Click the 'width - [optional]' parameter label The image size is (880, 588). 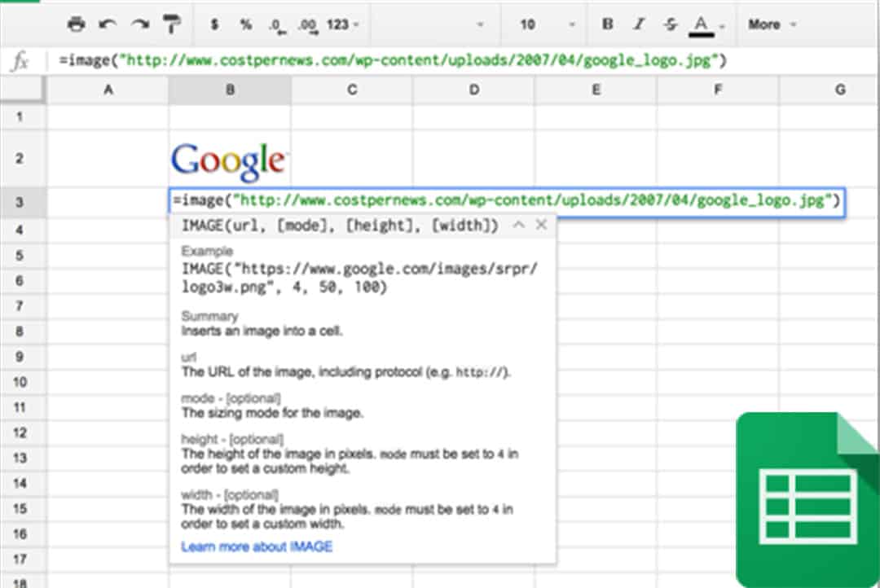[230, 495]
